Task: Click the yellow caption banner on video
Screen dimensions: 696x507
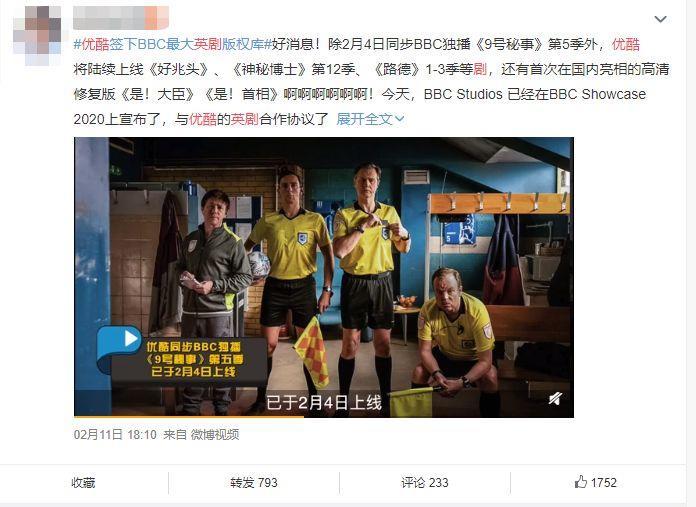Action: coord(195,359)
